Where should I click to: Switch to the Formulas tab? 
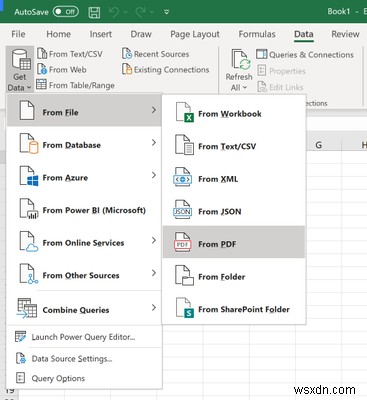[257, 34]
